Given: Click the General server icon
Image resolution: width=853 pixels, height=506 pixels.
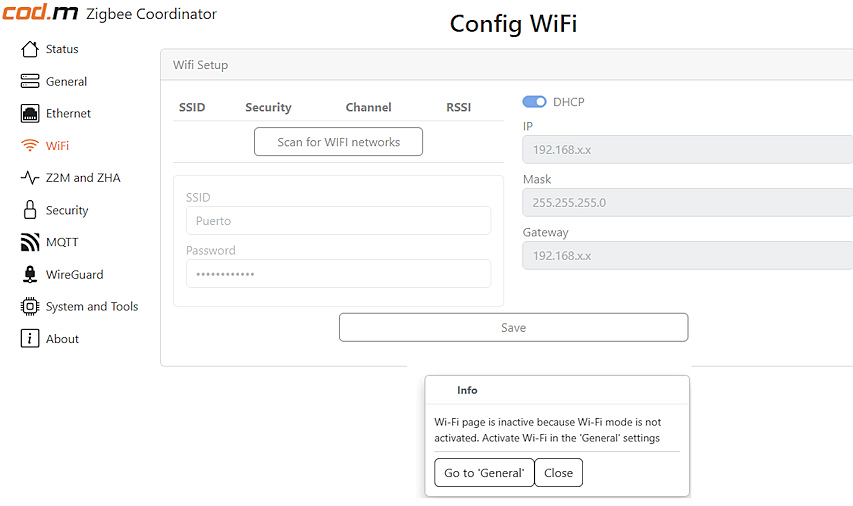Looking at the screenshot, I should pos(30,81).
